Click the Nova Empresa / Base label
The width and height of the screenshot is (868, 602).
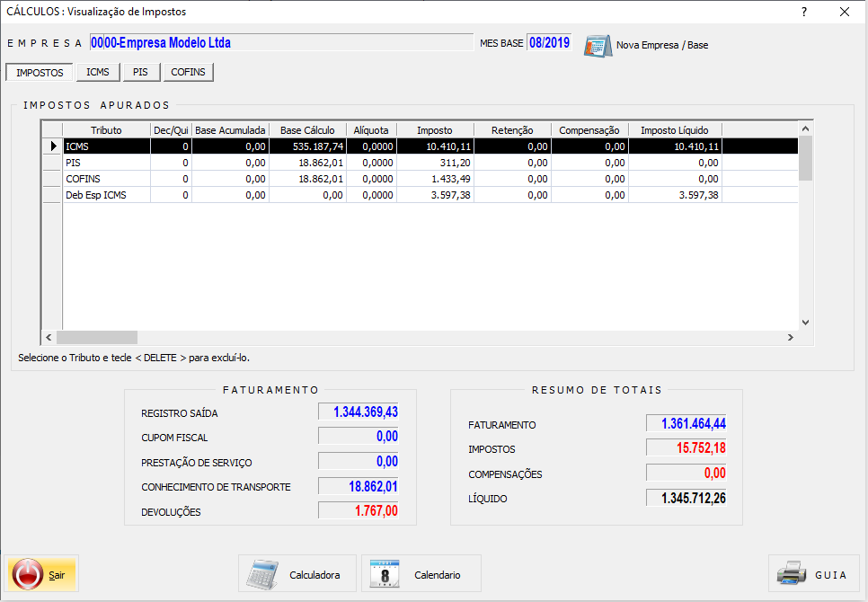point(662,45)
